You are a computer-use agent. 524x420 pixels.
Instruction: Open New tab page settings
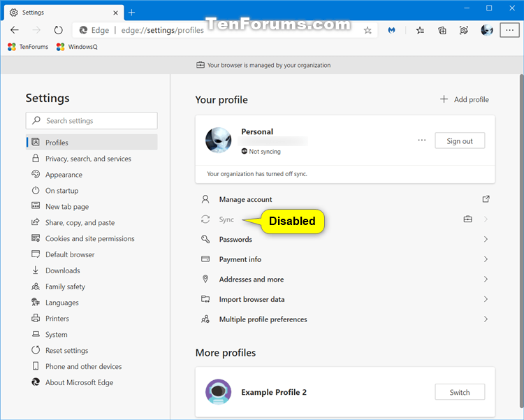pyautogui.click(x=67, y=207)
